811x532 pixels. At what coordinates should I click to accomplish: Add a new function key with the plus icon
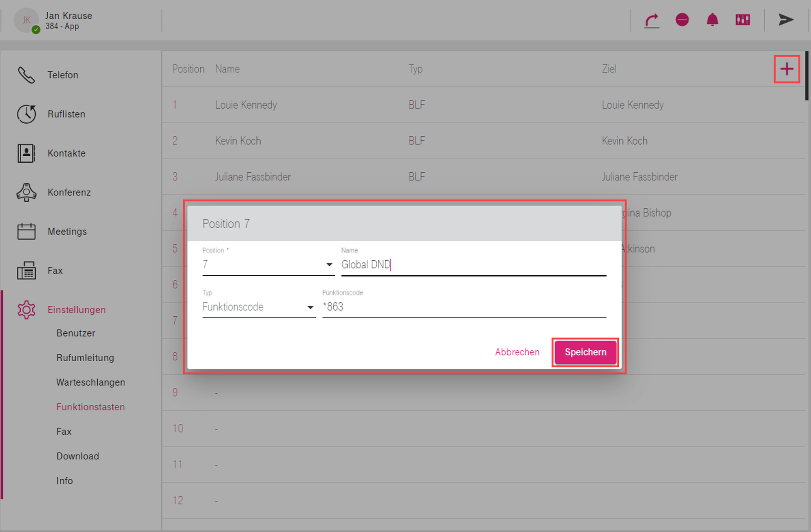[787, 69]
